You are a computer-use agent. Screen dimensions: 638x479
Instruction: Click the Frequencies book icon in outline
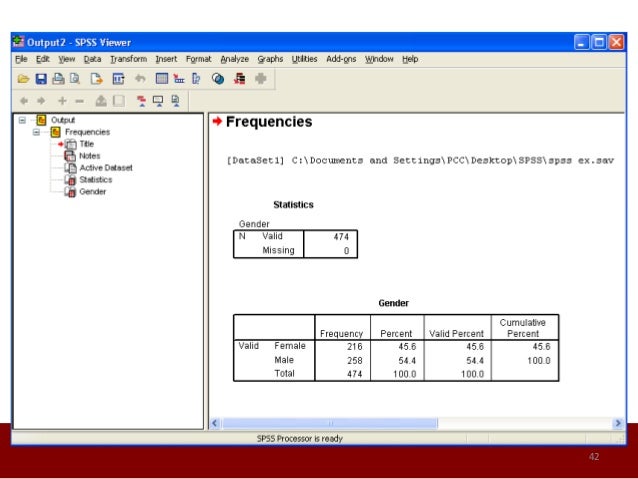click(x=55, y=132)
